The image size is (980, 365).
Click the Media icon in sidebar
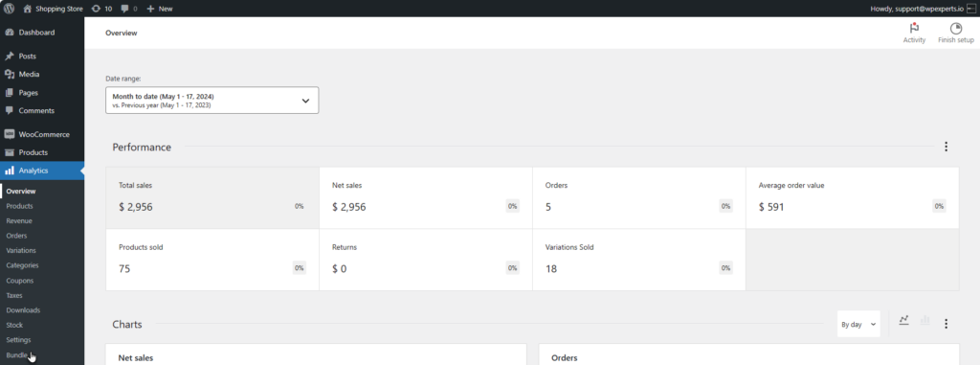point(10,75)
